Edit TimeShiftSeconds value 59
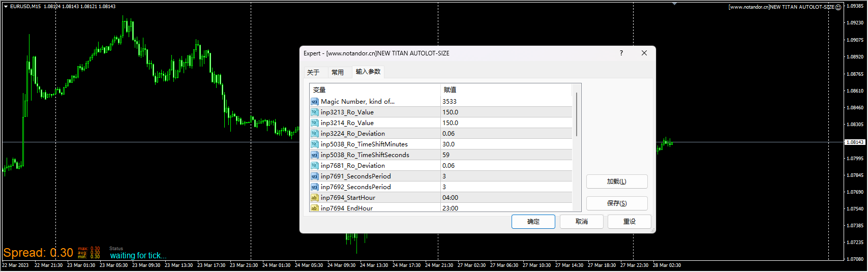 click(506, 155)
